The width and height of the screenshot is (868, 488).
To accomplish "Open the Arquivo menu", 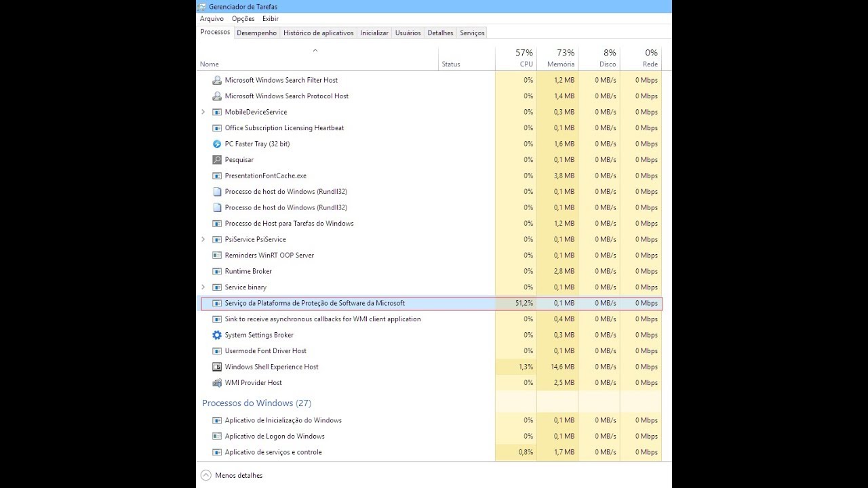I will pos(212,19).
